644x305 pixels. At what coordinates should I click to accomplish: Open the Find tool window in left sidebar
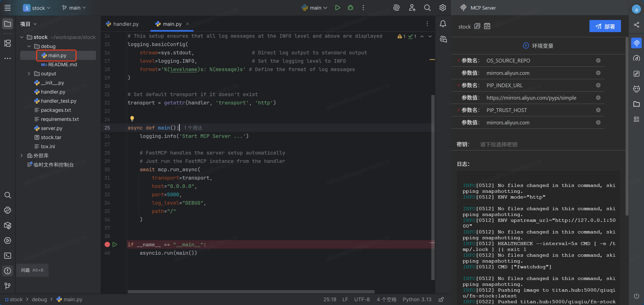[8, 195]
